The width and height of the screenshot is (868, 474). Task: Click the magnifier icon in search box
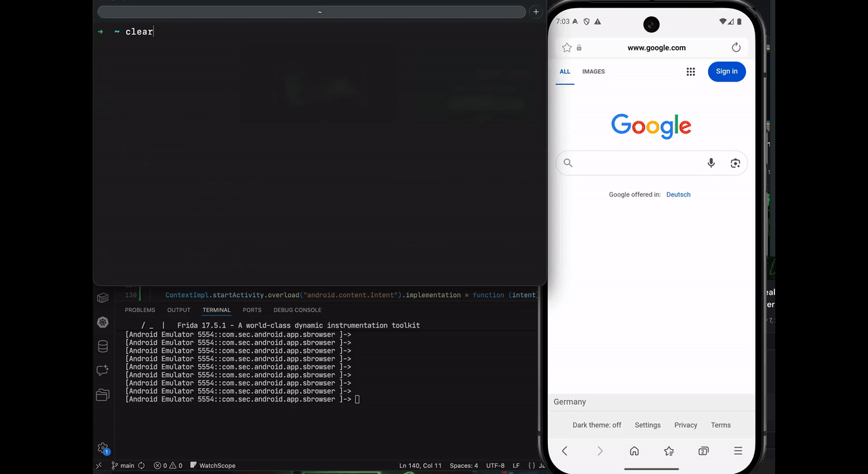(x=568, y=163)
